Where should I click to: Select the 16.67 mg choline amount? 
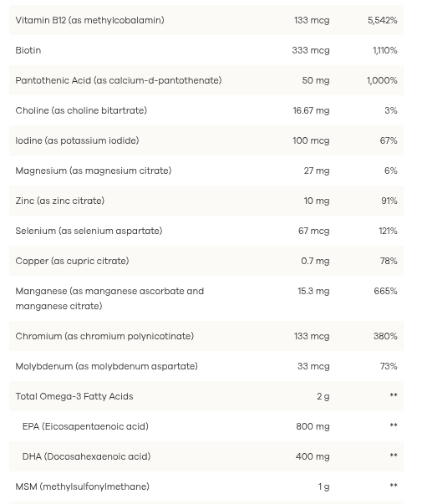pos(311,110)
